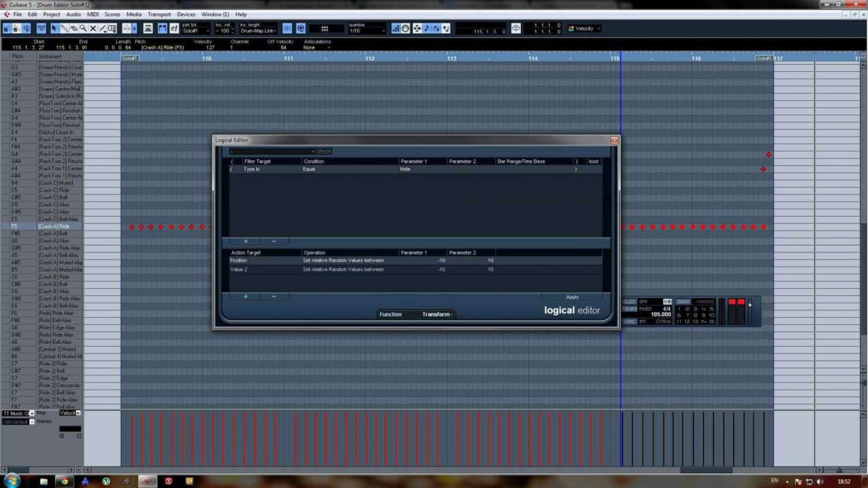Image resolution: width=868 pixels, height=488 pixels.
Task: Activate the Mute X tool
Action: [93, 28]
